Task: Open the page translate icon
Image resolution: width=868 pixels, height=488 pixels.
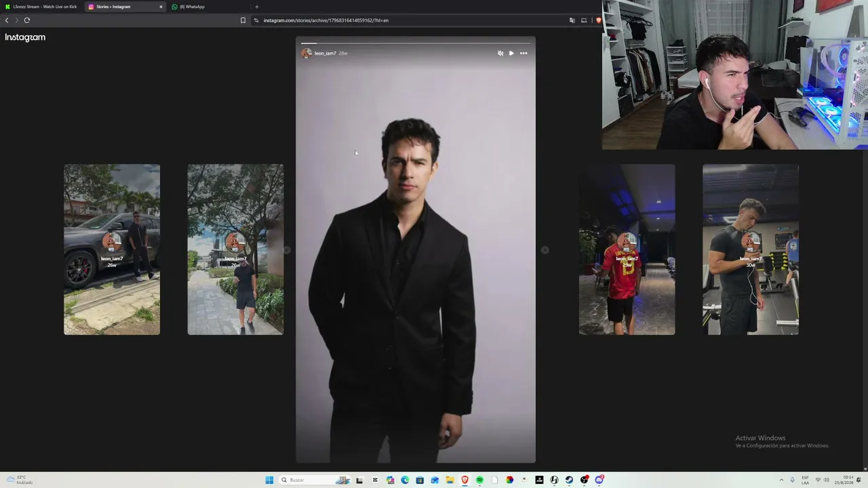Action: [572, 20]
